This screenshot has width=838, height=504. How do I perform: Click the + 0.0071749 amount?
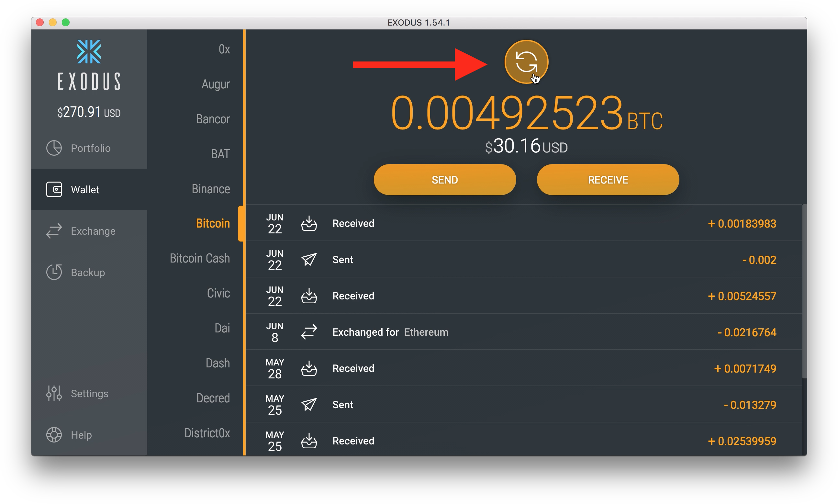tap(745, 368)
